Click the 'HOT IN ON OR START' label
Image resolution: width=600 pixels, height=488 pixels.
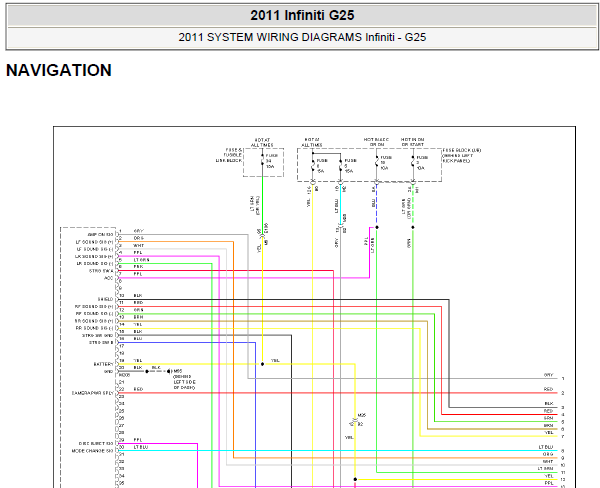pos(412,142)
